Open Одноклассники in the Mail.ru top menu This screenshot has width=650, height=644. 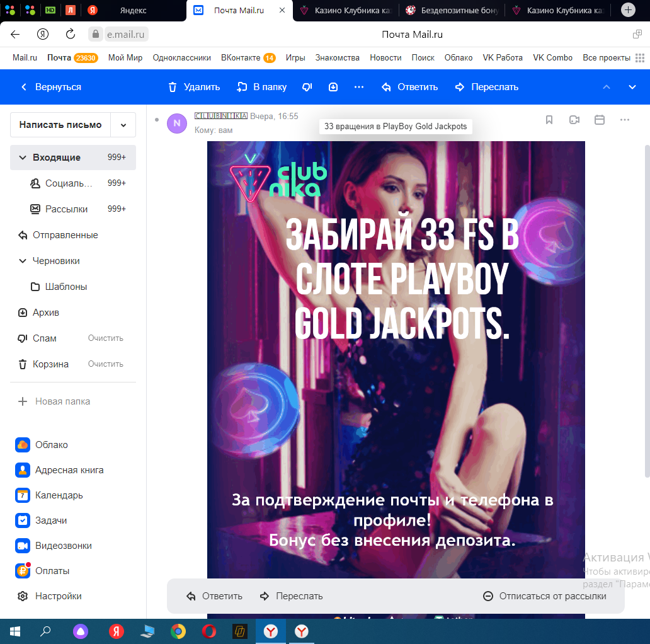181,57
